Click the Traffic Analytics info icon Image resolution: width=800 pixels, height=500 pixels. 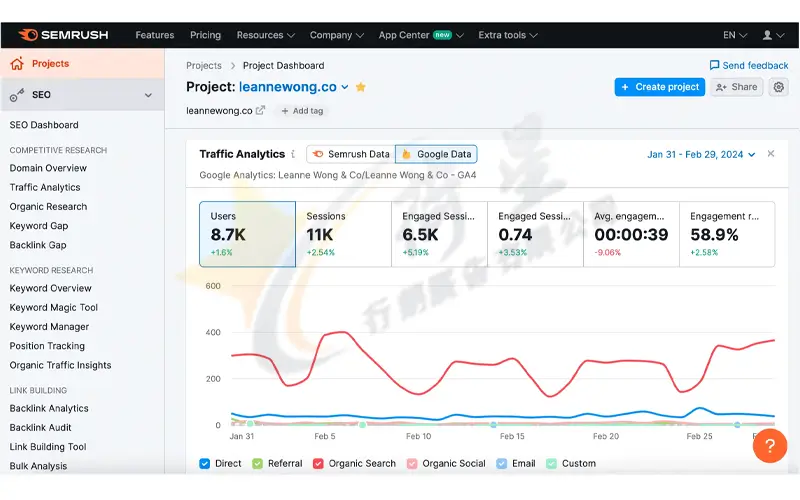(293, 154)
